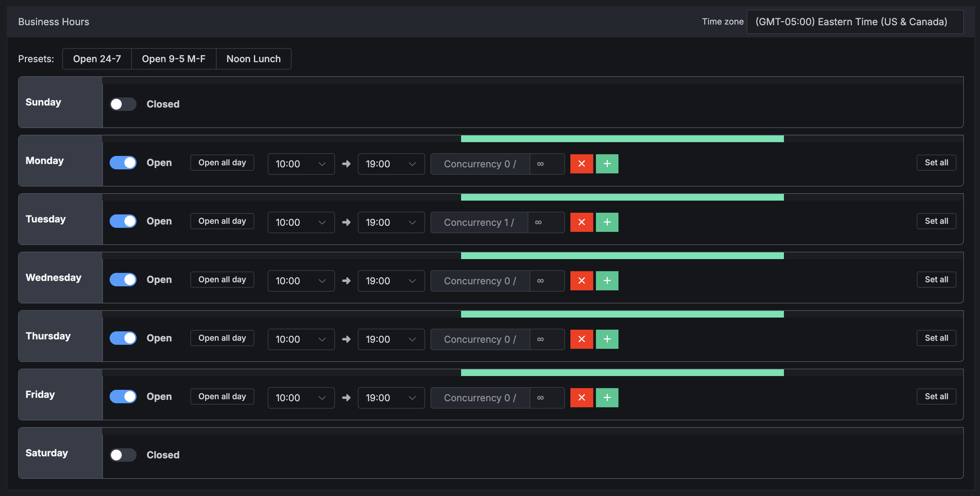This screenshot has width=980, height=496.
Task: Click Thursday concurrency limit infinity field
Action: (x=547, y=339)
